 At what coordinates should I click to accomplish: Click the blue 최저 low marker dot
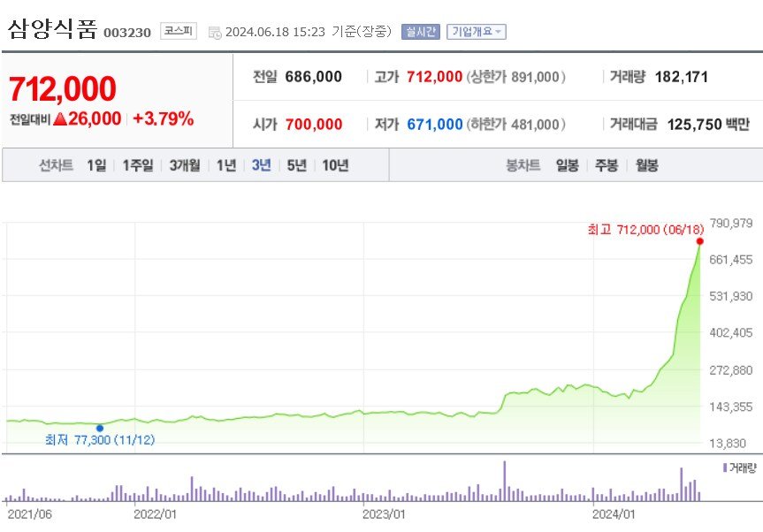click(x=99, y=428)
